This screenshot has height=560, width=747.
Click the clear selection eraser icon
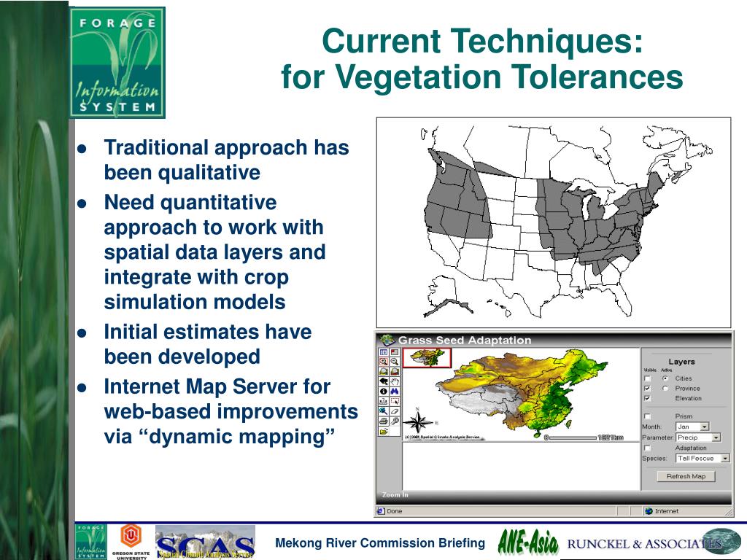point(395,411)
